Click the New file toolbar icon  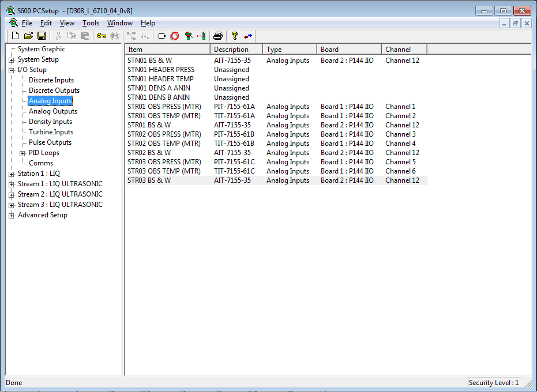click(x=16, y=36)
